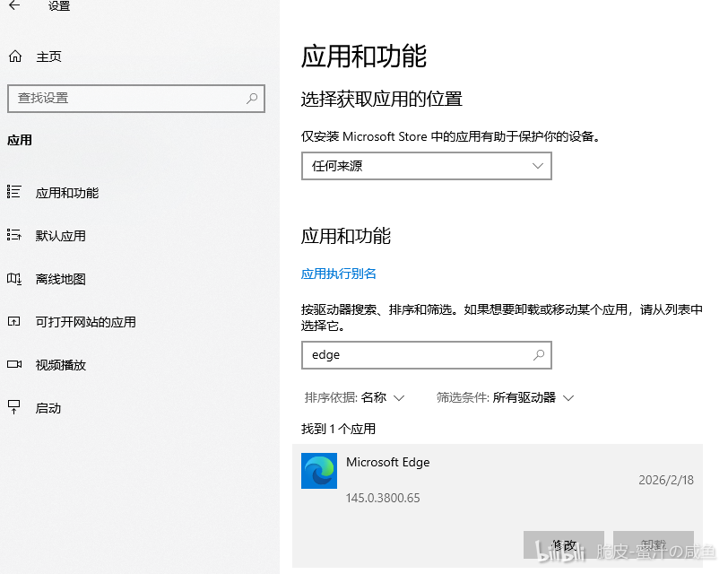
Task: Open the 启动 sidebar page
Action: point(48,408)
